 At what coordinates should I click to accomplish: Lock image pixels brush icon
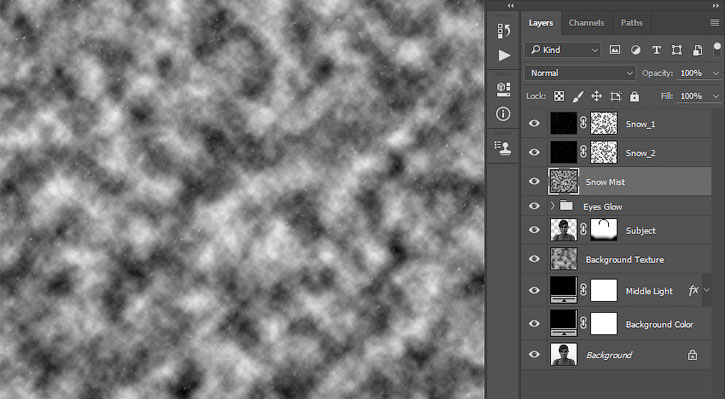578,96
